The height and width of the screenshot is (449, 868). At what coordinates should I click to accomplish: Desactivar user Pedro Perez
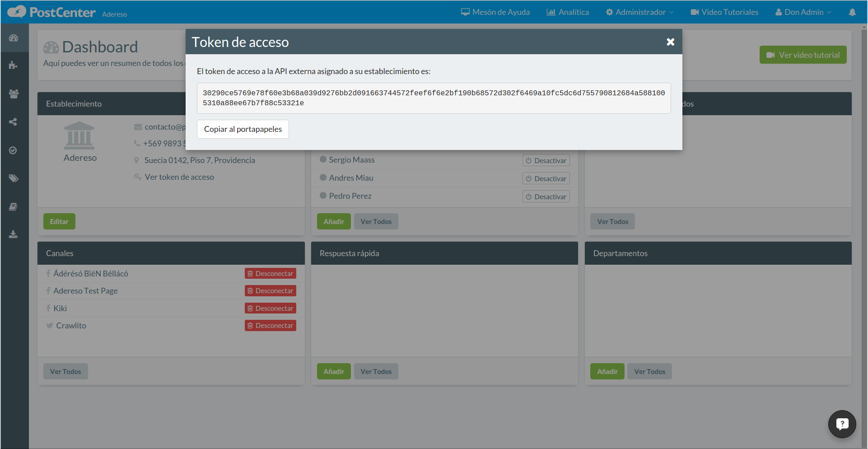coord(546,196)
